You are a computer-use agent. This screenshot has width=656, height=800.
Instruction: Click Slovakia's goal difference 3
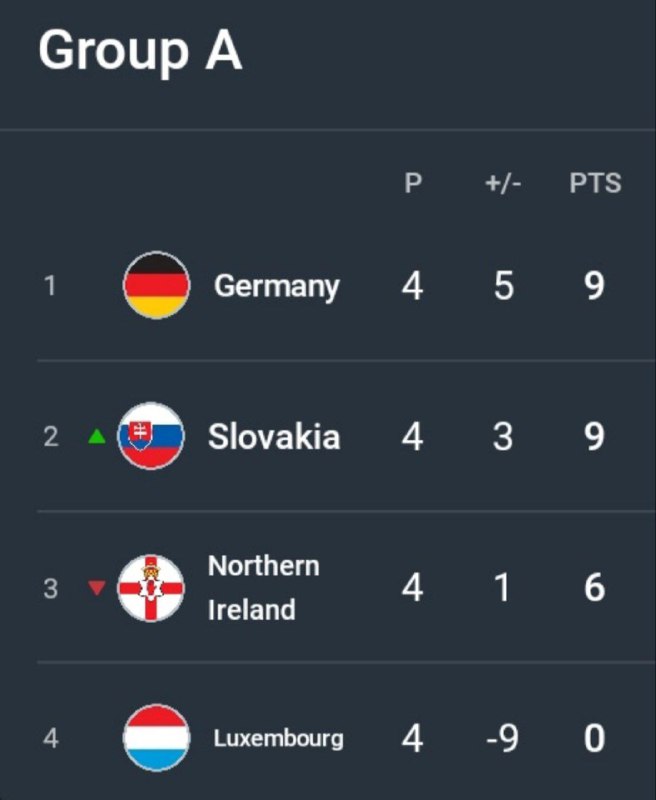503,437
